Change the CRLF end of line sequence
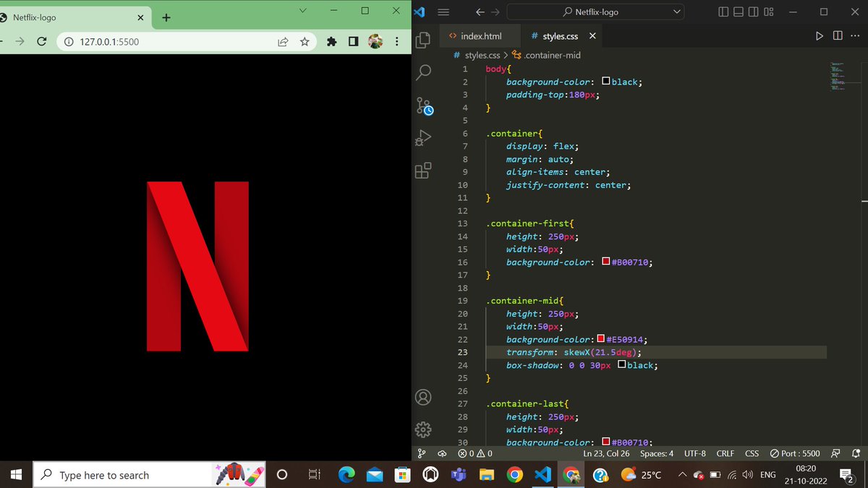This screenshot has height=488, width=868. click(726, 453)
